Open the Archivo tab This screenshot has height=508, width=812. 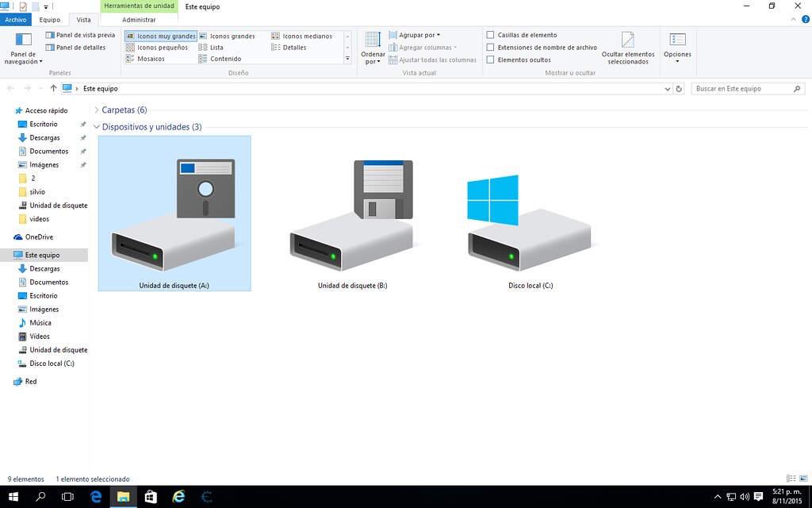[16, 20]
